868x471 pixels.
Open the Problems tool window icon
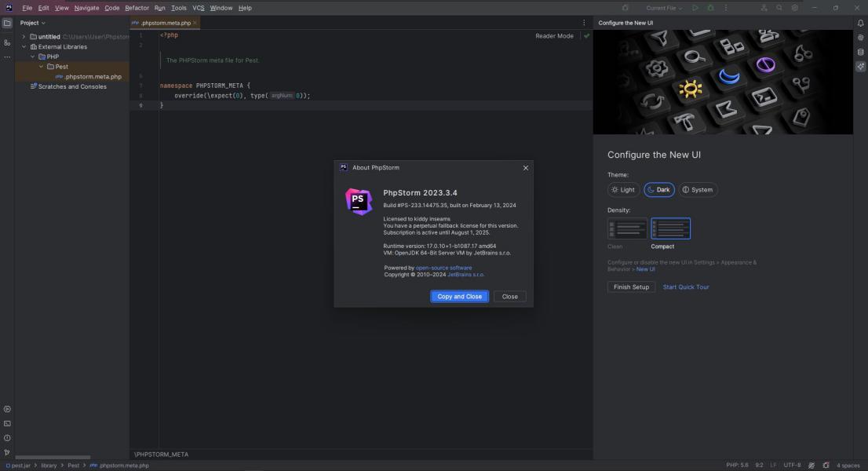pos(7,438)
